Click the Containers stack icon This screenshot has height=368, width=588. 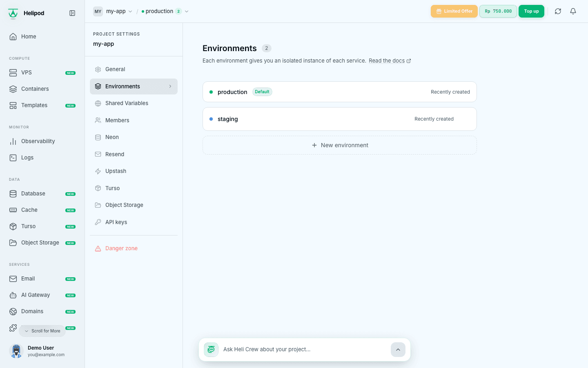(x=13, y=89)
